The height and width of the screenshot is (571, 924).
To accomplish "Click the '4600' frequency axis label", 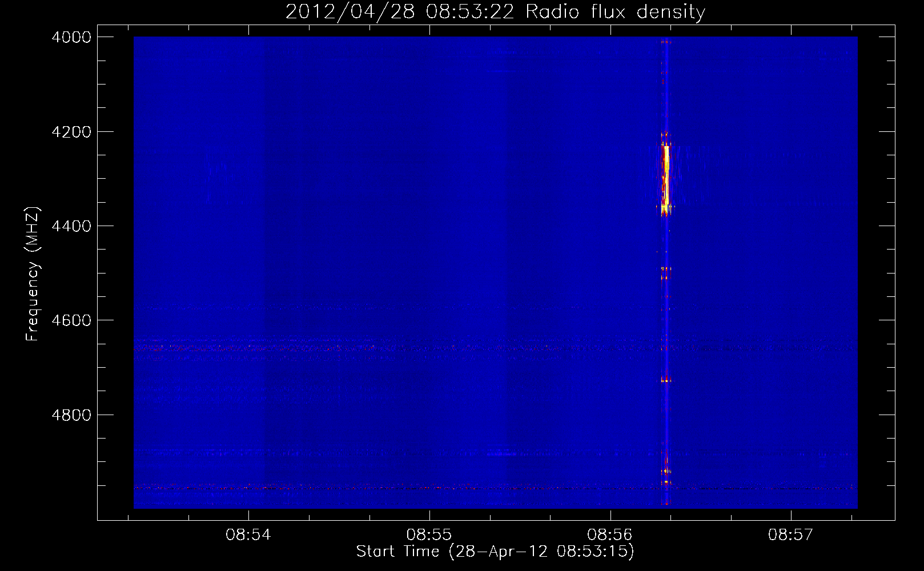I will (71, 320).
